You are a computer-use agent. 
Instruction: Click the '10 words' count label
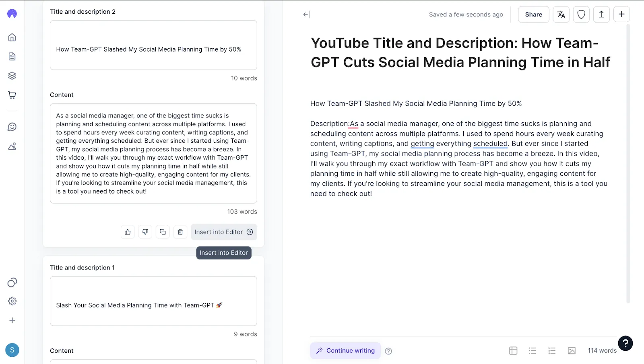click(244, 78)
